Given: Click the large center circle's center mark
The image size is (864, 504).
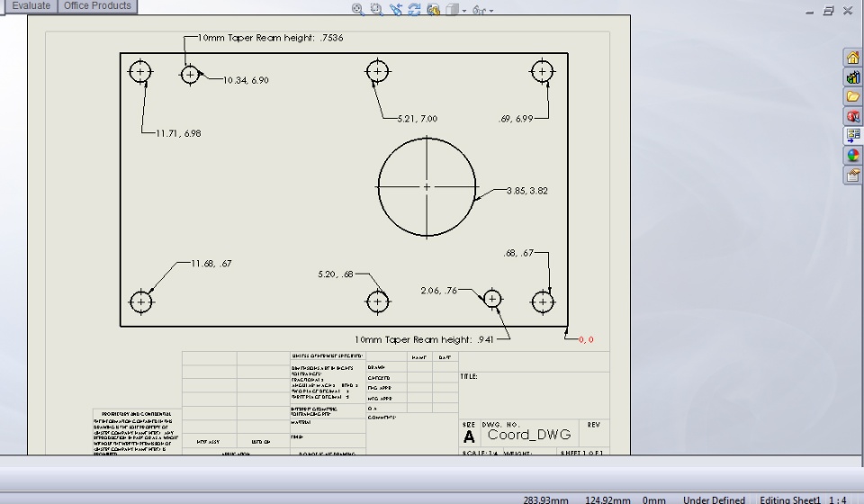Looking at the screenshot, I should (427, 187).
